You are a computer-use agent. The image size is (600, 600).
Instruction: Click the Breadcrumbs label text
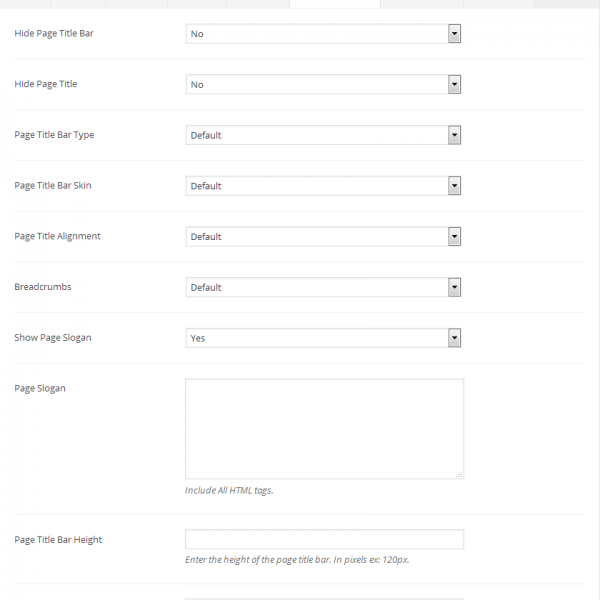click(43, 287)
